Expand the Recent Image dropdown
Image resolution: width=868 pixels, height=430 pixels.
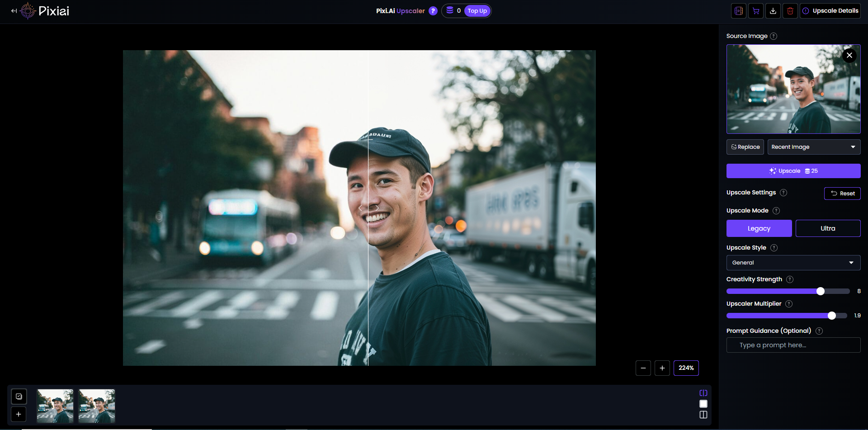tap(814, 147)
